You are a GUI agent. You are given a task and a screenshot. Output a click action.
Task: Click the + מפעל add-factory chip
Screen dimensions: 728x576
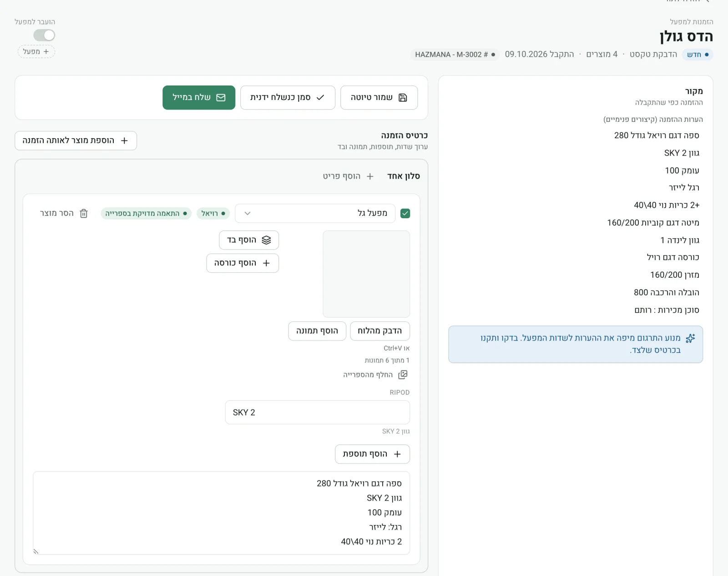(36, 52)
